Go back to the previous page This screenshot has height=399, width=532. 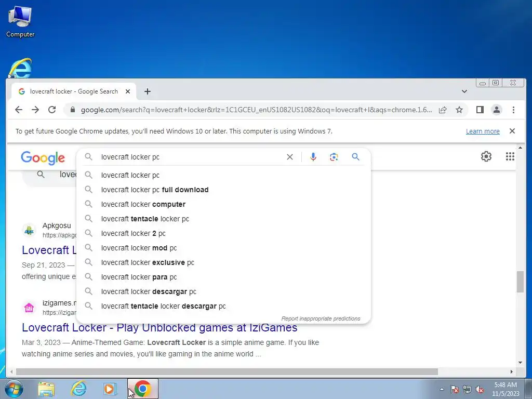pos(19,110)
